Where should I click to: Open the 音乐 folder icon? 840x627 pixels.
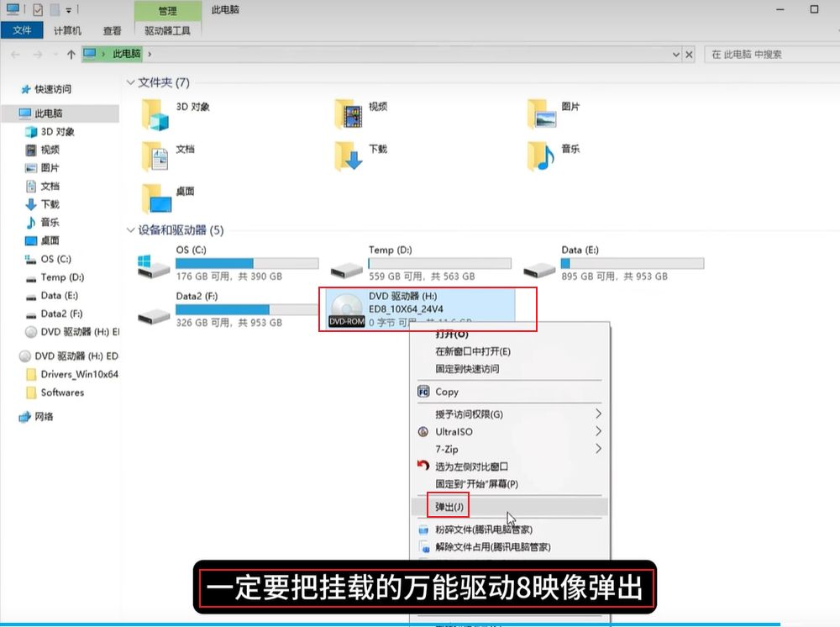(542, 155)
